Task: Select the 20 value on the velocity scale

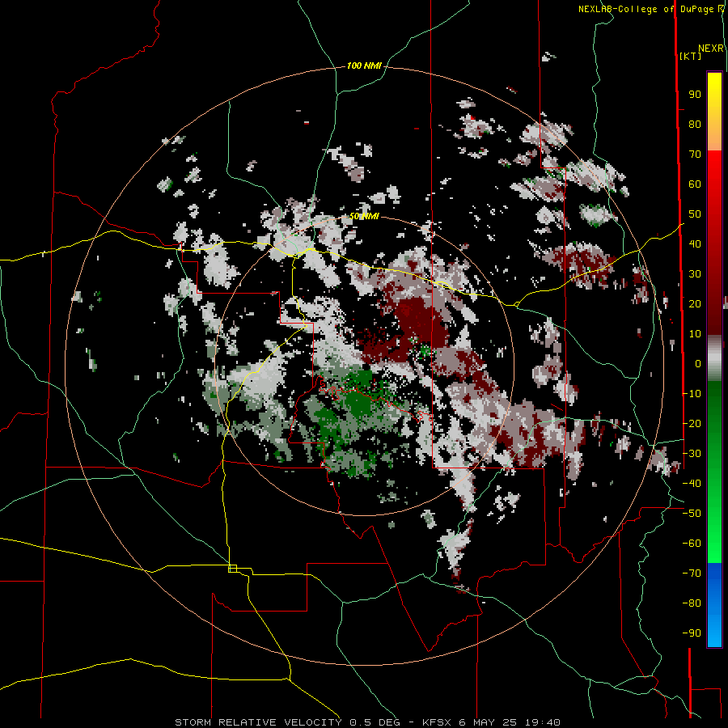Action: pyautogui.click(x=695, y=303)
